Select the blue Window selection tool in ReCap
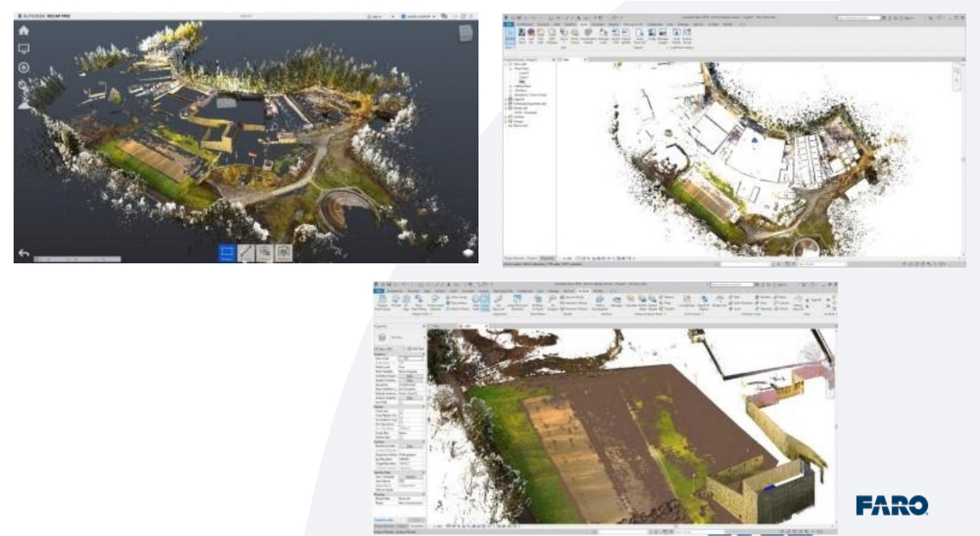Image resolution: width=980 pixels, height=536 pixels. pyautogui.click(x=227, y=252)
